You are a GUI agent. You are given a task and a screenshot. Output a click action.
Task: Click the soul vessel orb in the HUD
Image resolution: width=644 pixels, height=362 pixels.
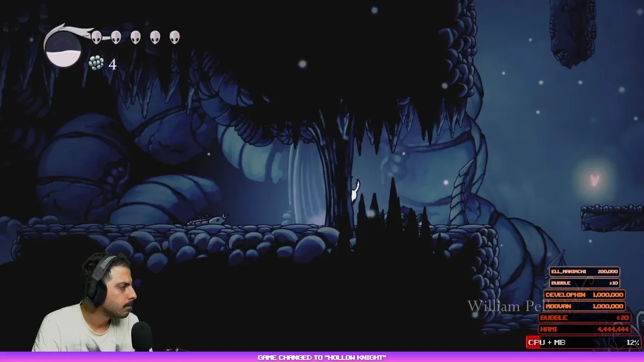point(63,49)
